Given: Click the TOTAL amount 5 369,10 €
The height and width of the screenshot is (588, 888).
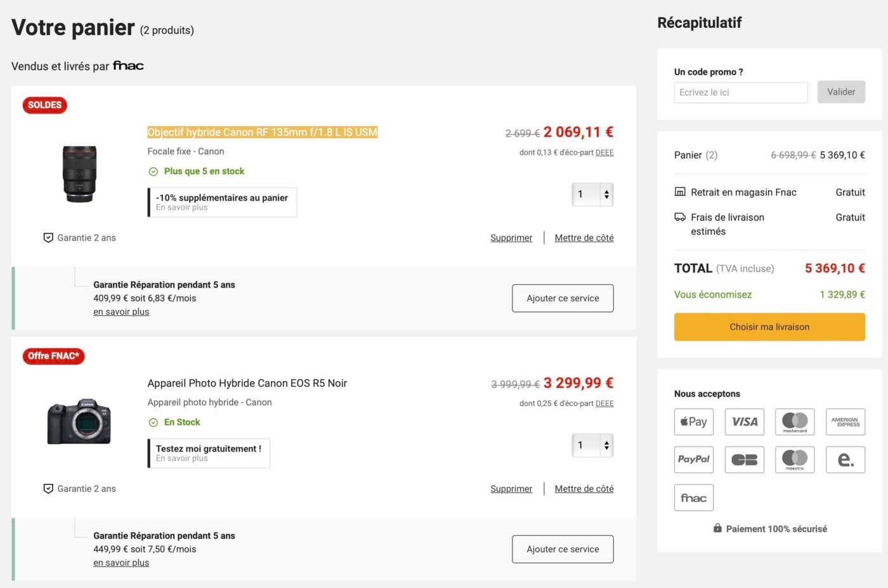Looking at the screenshot, I should coord(835,268).
